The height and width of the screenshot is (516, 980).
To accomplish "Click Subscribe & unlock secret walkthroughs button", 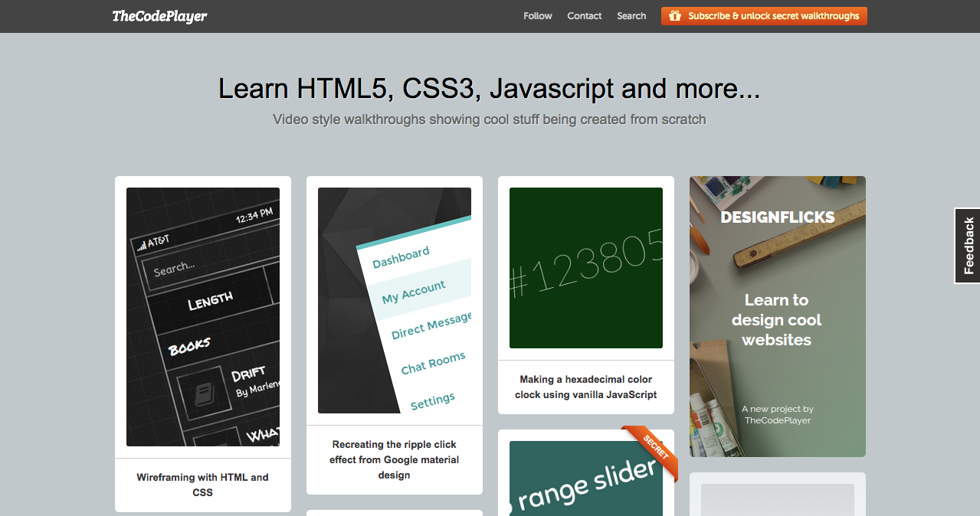I will click(764, 16).
